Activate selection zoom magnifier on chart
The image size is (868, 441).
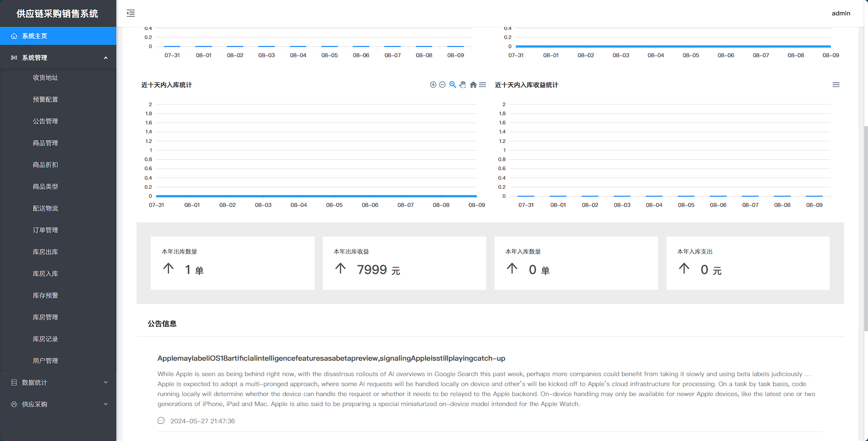click(453, 85)
